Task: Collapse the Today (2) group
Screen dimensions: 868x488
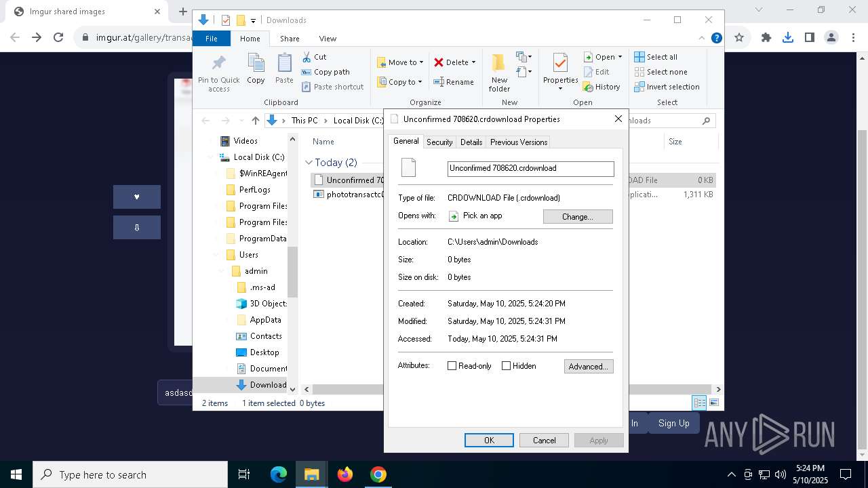Action: click(309, 163)
